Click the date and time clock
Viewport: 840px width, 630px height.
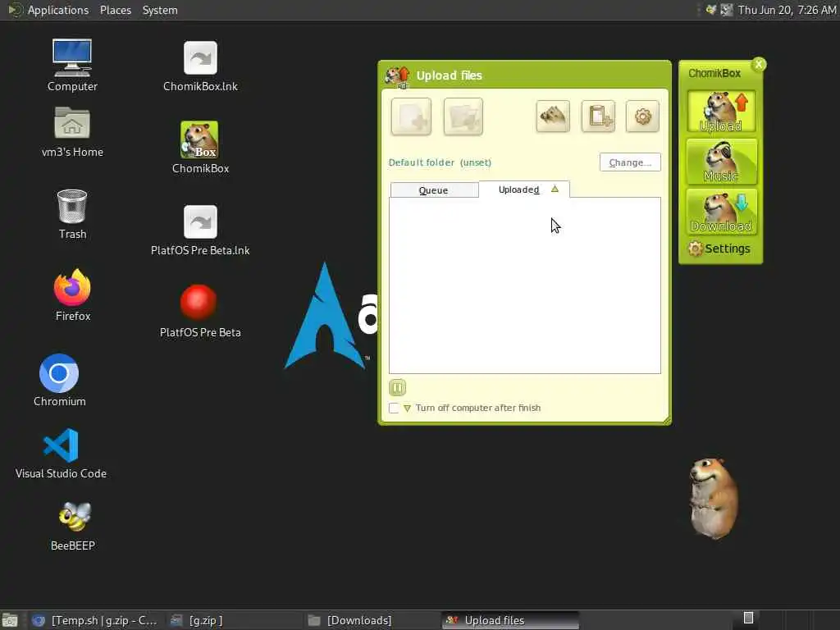click(x=787, y=10)
